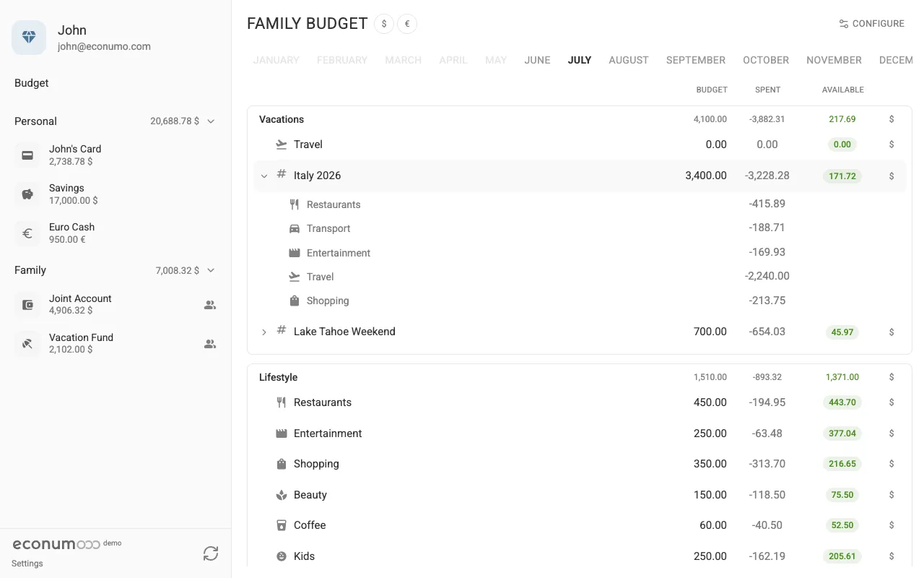Open Settings link in sidebar

coord(27,564)
